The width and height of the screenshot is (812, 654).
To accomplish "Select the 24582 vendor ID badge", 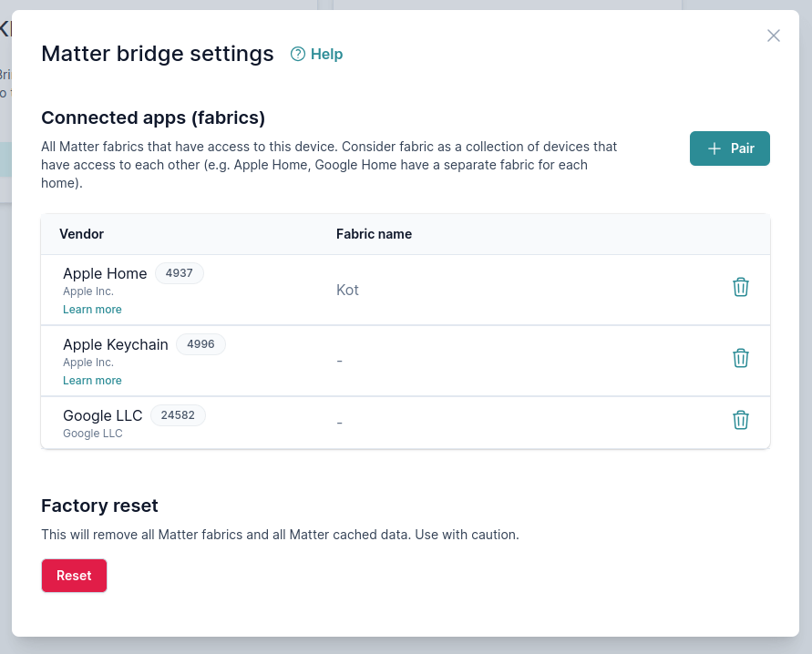I will pyautogui.click(x=178, y=415).
